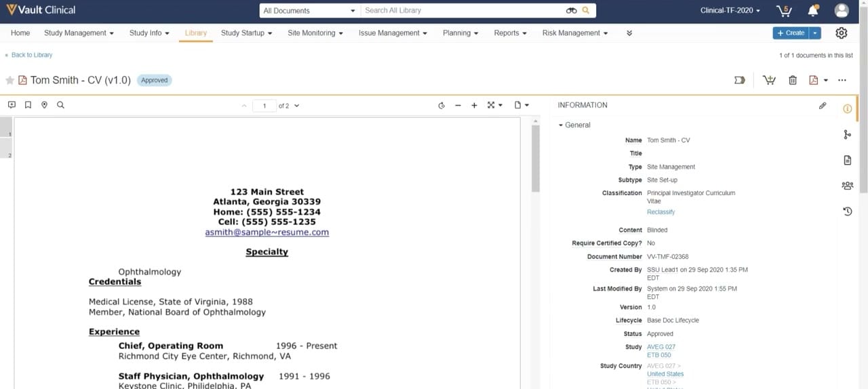Open the Reports menu
868x389 pixels.
tap(511, 33)
